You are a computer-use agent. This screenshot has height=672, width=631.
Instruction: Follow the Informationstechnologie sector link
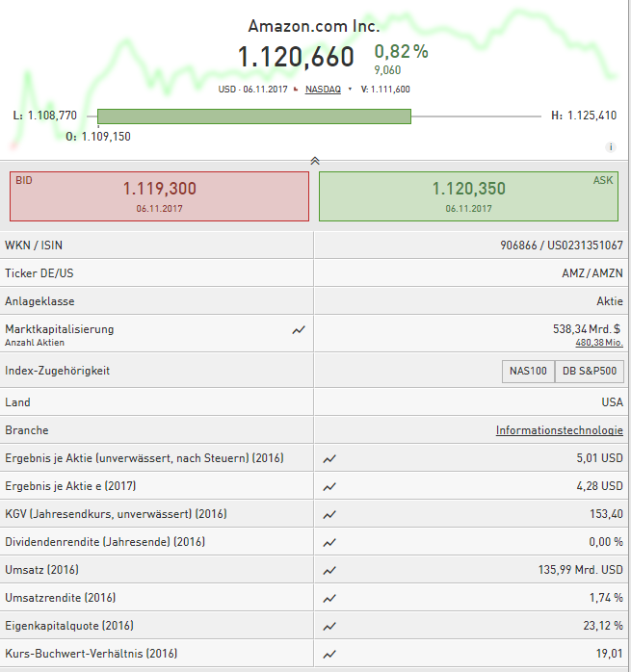[x=560, y=429]
